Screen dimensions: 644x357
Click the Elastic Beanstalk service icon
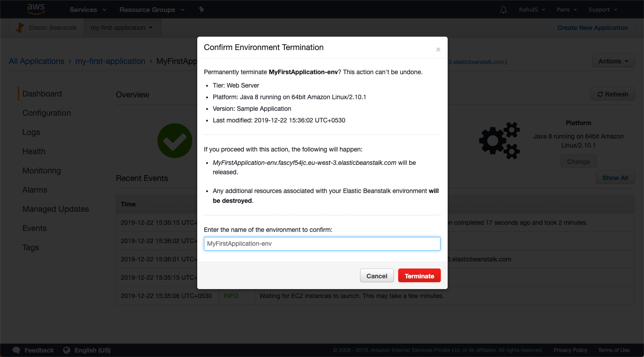pos(20,27)
